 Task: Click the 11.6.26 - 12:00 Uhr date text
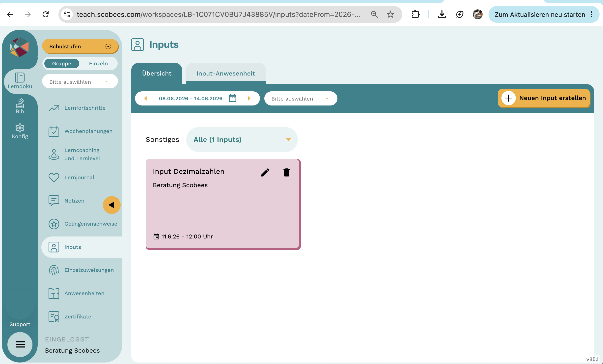point(187,236)
